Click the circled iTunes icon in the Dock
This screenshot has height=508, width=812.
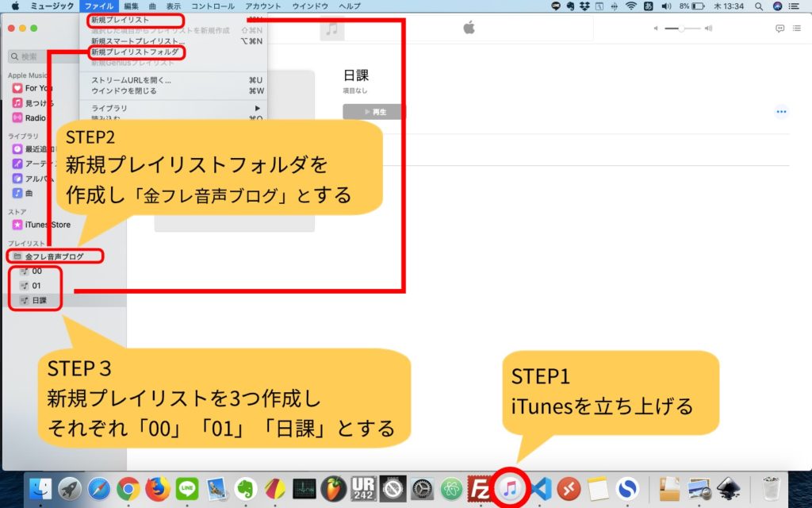[x=509, y=487]
